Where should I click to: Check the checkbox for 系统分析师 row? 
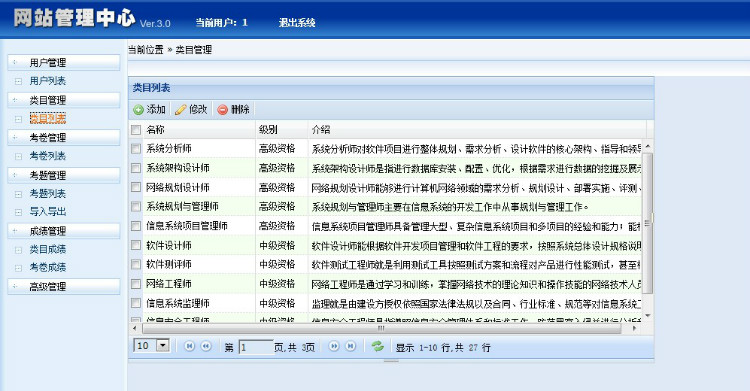point(136,149)
